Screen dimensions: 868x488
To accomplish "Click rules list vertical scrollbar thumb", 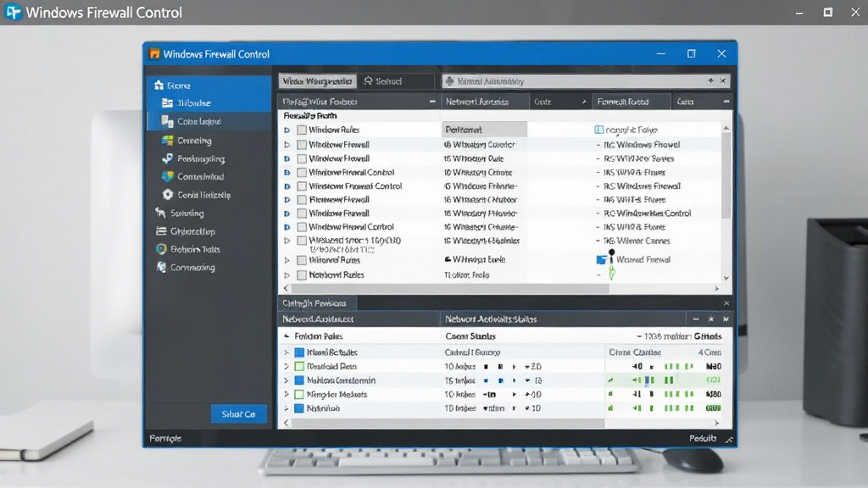I will [x=726, y=175].
